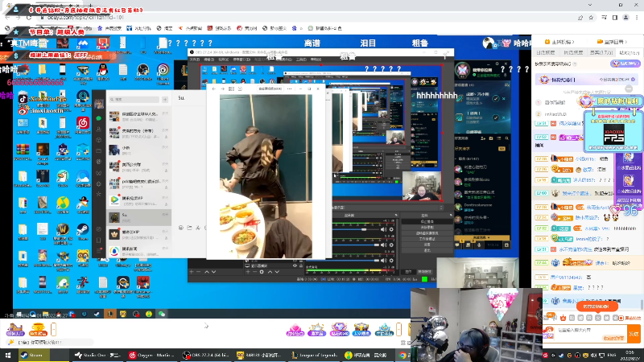This screenshot has width=644, height=362.
Task: Move scene up arrow in OBS scenes
Action: (x=207, y=272)
